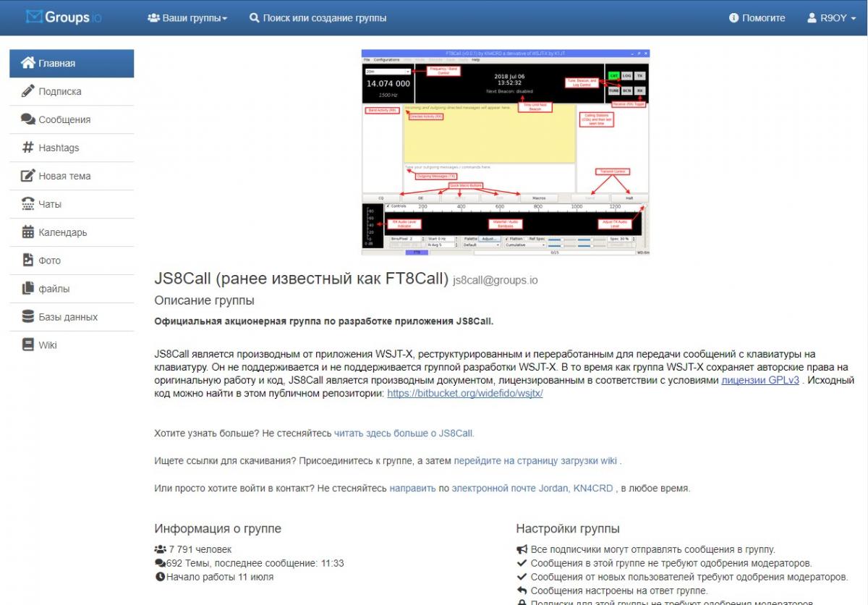Click the hash icon beside Hashtags
Screen dimensions: 868x605
point(28,148)
